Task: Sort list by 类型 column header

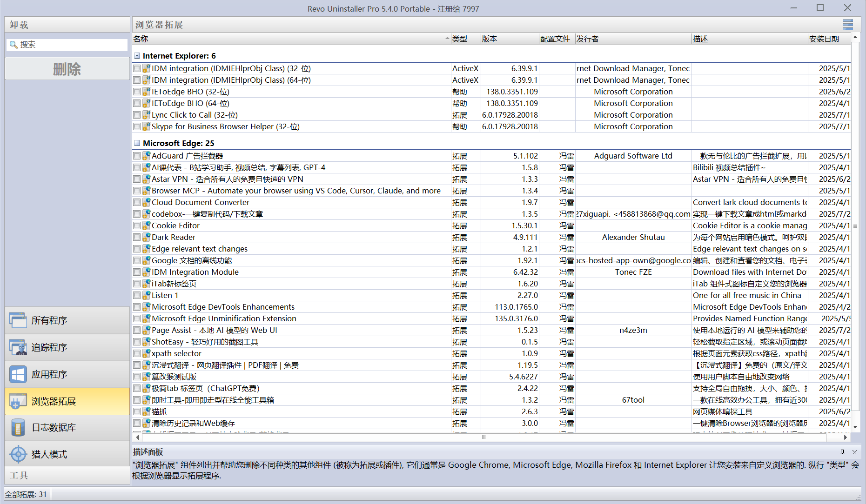Action: click(x=466, y=39)
